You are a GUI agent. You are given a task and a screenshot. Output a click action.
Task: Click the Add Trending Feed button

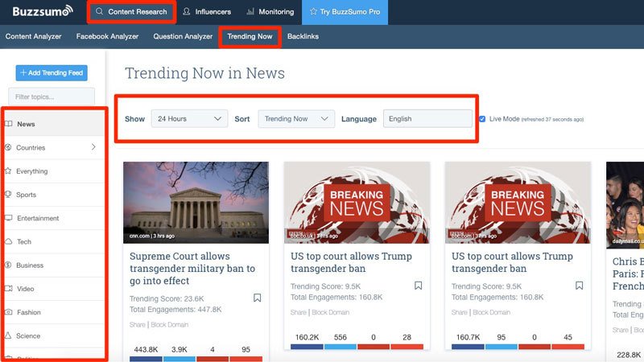point(52,72)
